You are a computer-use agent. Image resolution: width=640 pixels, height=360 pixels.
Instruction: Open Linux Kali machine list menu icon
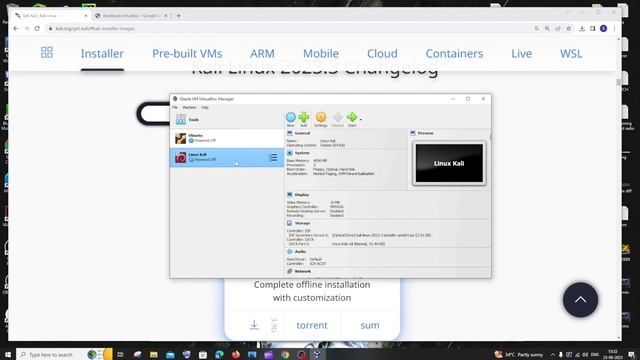273,158
